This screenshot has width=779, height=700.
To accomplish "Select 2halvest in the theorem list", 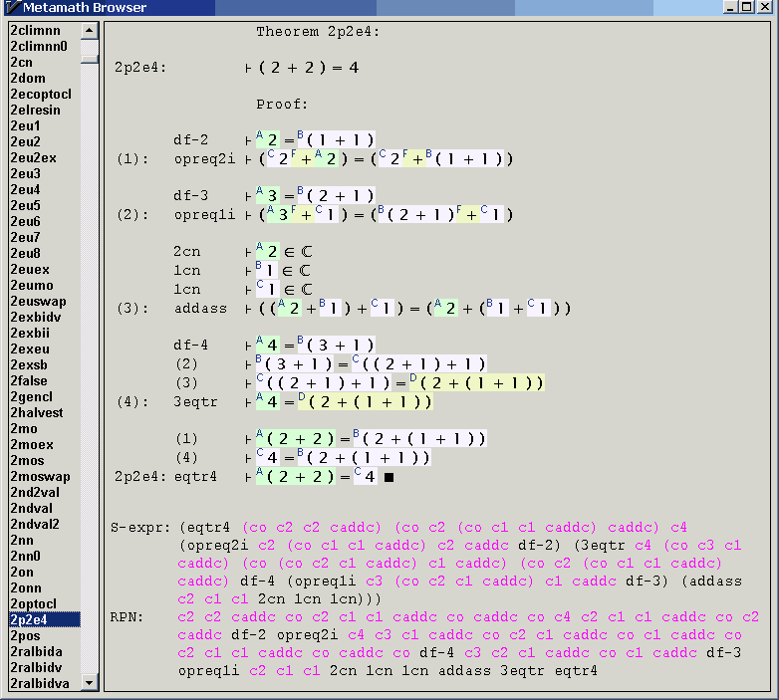I will 37,412.
